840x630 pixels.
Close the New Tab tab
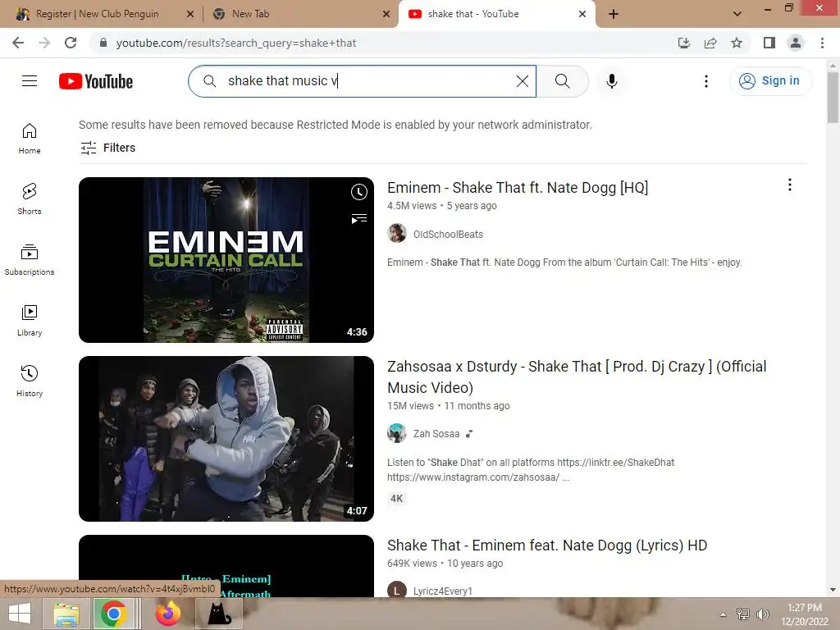(x=386, y=14)
